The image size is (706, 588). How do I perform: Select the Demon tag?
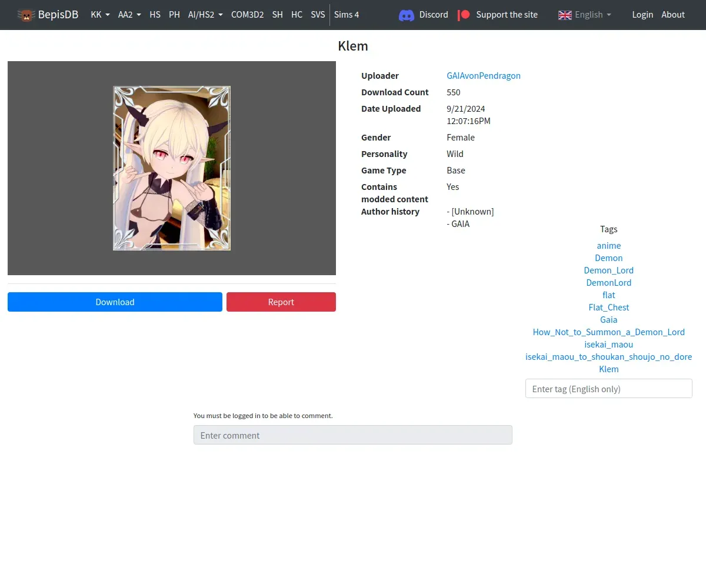click(609, 258)
